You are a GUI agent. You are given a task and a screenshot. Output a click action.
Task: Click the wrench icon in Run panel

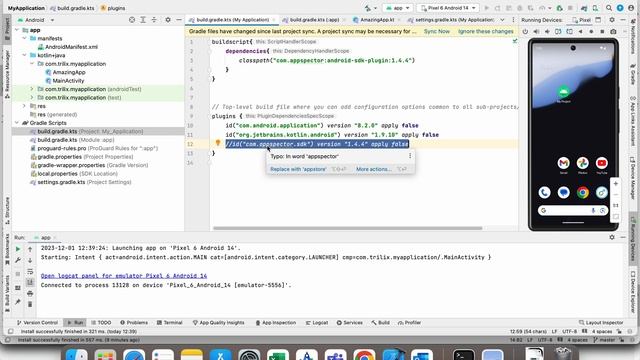18,260
